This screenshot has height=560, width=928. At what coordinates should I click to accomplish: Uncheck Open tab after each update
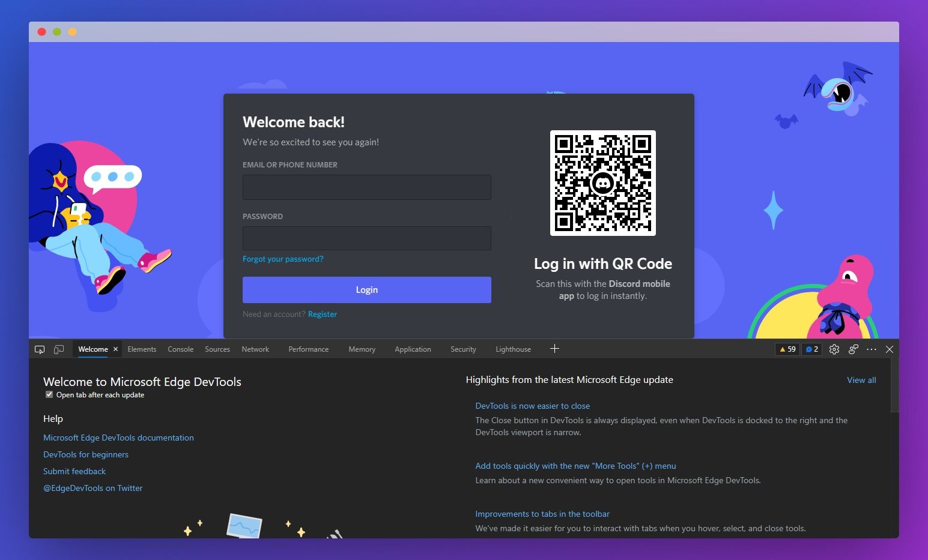click(x=49, y=394)
